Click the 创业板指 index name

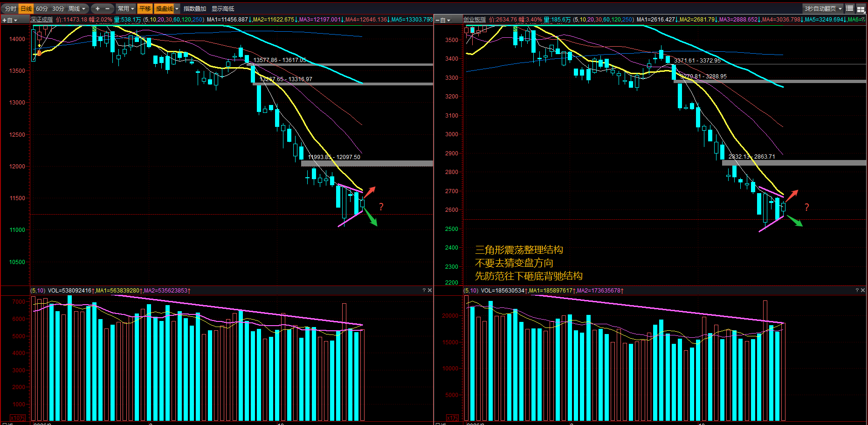[475, 20]
